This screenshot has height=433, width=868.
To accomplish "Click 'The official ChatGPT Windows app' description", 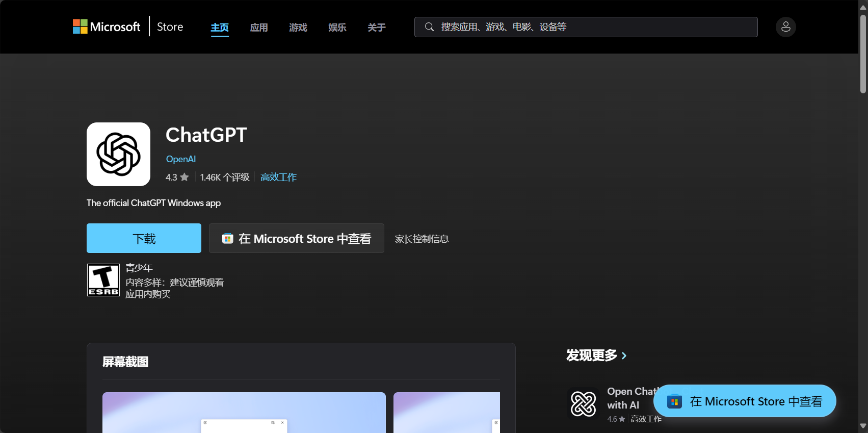I will pos(153,203).
